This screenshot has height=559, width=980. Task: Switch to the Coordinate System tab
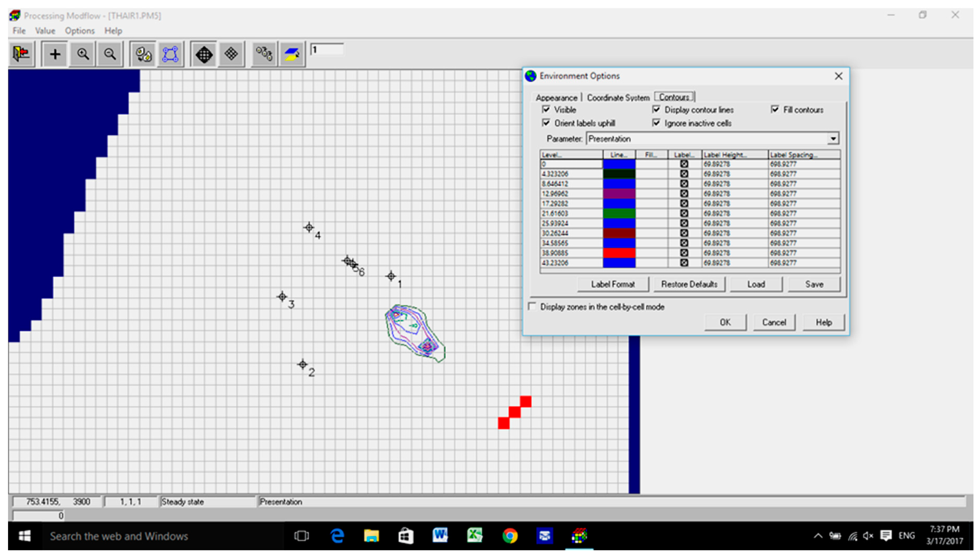[x=618, y=97]
